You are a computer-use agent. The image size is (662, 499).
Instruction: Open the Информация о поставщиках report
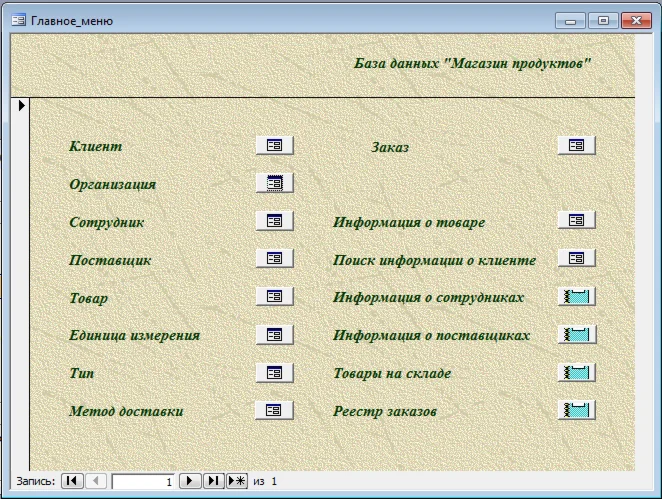576,335
